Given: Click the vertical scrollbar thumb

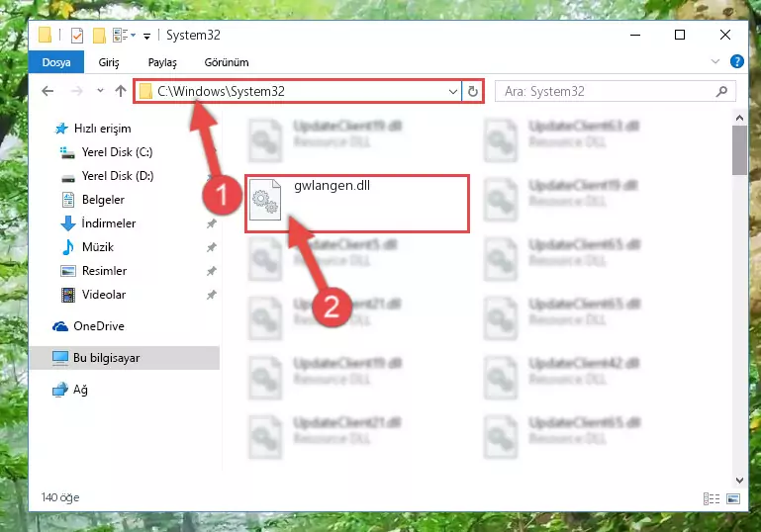Looking at the screenshot, I should [739, 150].
